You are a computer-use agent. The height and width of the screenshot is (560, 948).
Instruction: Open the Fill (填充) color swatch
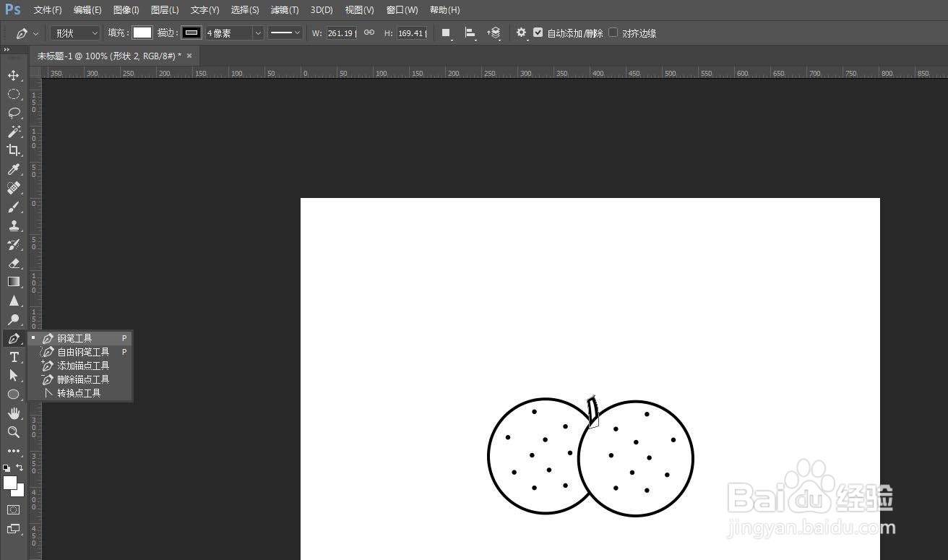point(142,33)
